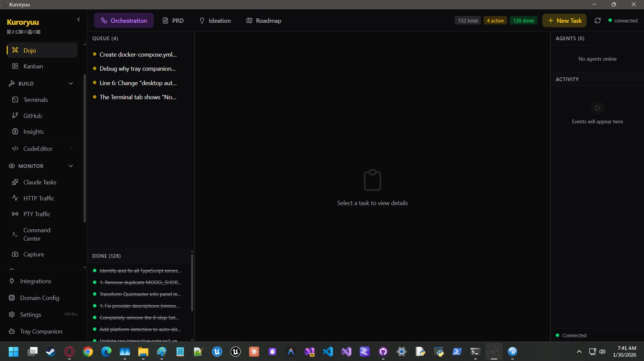Screen dimensions: 644x361
Task: Click the New Task button
Action: point(564,21)
